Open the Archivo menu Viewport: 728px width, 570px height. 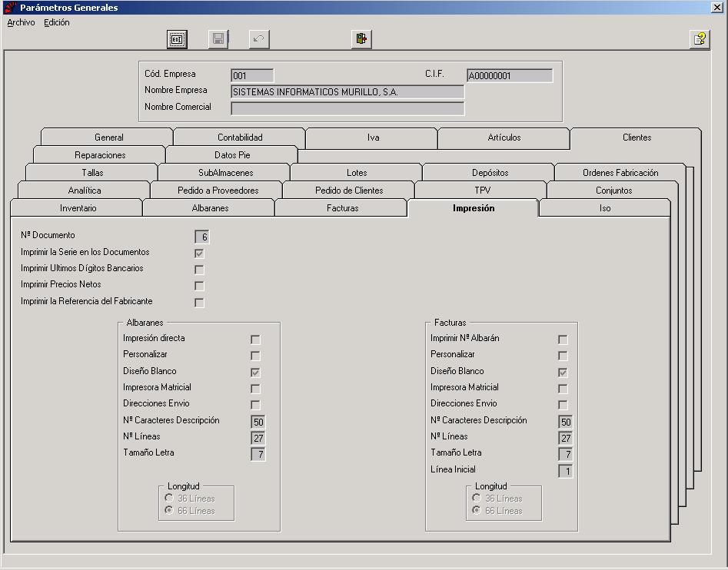tap(21, 22)
